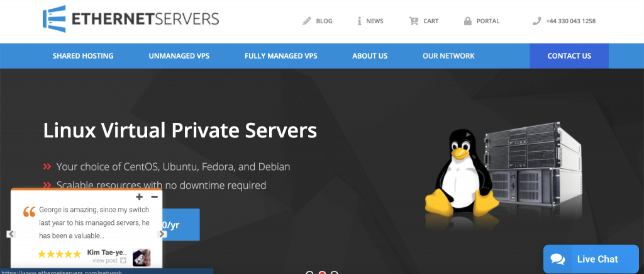Click the reviewer's avatar thumbnail

pyautogui.click(x=142, y=258)
